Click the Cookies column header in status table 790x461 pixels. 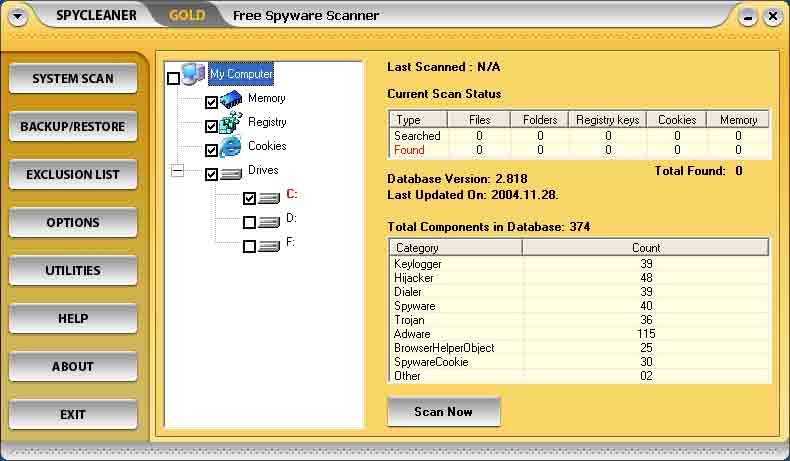pos(677,120)
